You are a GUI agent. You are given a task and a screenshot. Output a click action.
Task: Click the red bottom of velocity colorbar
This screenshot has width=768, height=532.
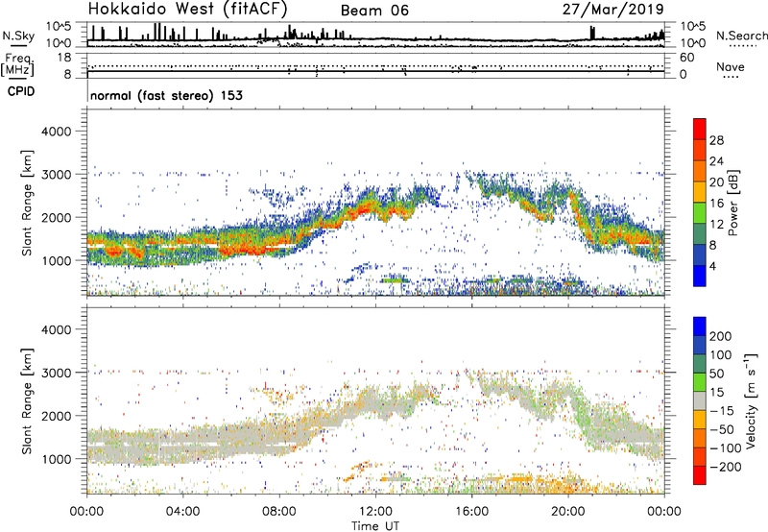(x=700, y=475)
